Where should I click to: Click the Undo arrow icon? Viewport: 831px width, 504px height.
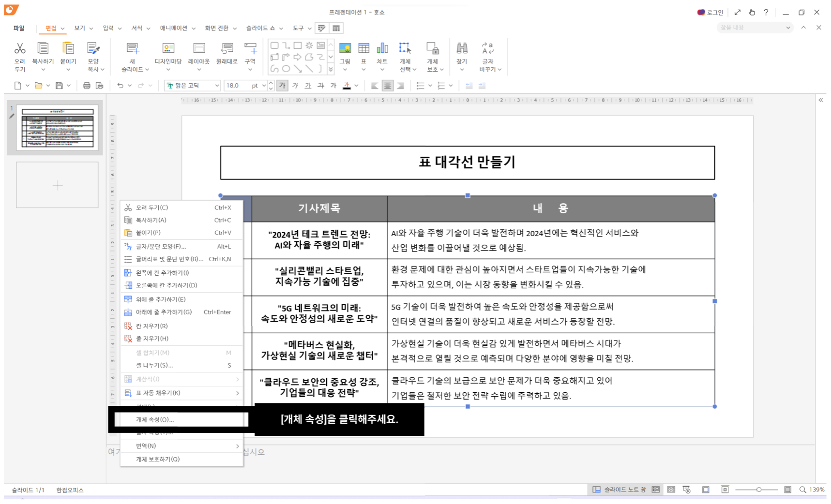click(x=120, y=86)
